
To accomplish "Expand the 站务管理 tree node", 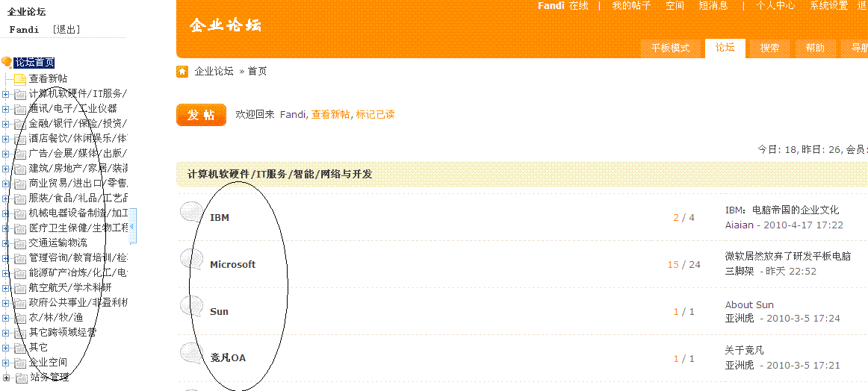I will pyautogui.click(x=6, y=378).
